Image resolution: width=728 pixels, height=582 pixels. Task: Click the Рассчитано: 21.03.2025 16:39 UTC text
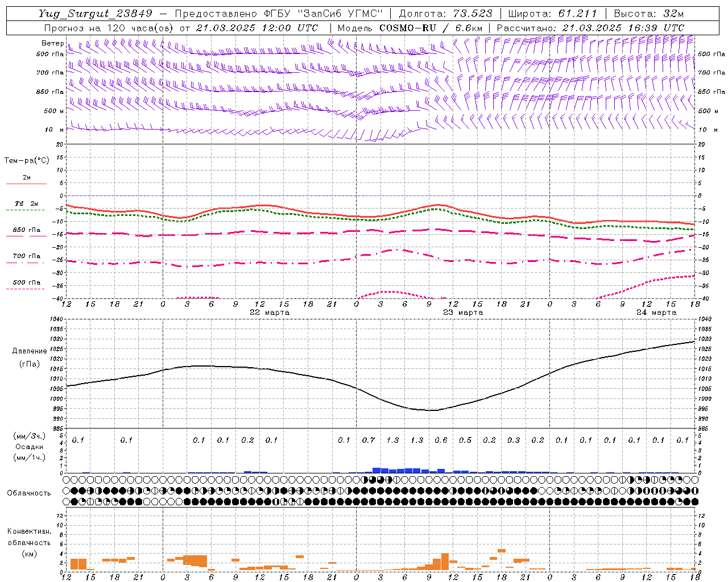[x=590, y=28]
